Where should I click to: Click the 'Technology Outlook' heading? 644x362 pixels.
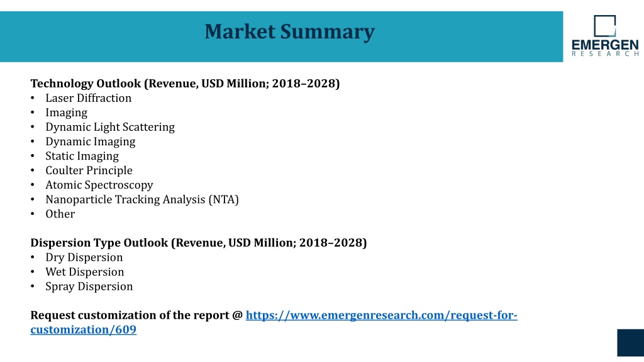[x=185, y=84]
